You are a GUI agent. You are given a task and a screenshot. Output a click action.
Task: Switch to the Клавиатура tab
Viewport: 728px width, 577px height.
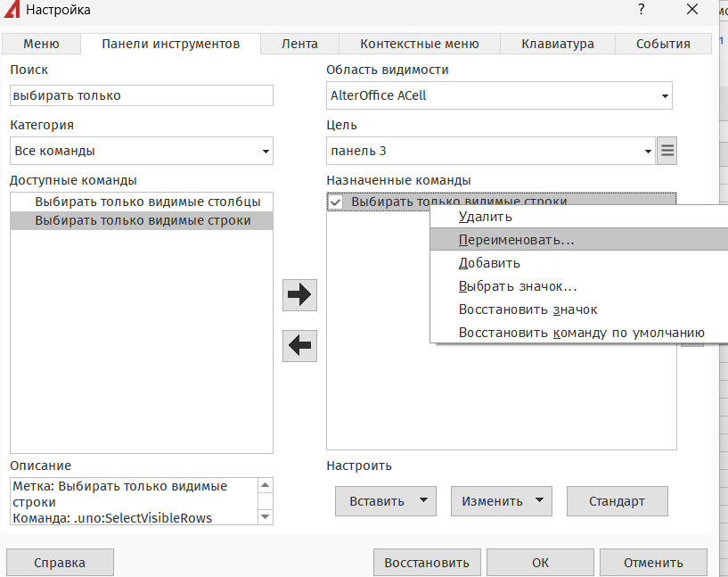tap(557, 44)
